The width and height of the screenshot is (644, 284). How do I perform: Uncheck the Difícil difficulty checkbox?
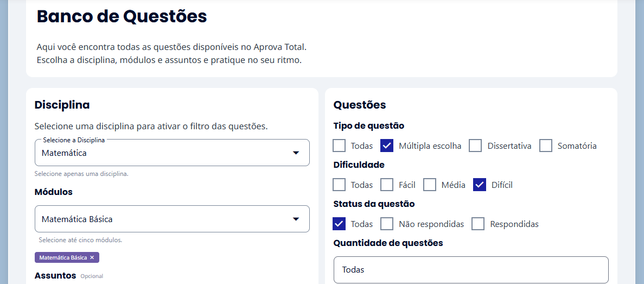point(480,185)
